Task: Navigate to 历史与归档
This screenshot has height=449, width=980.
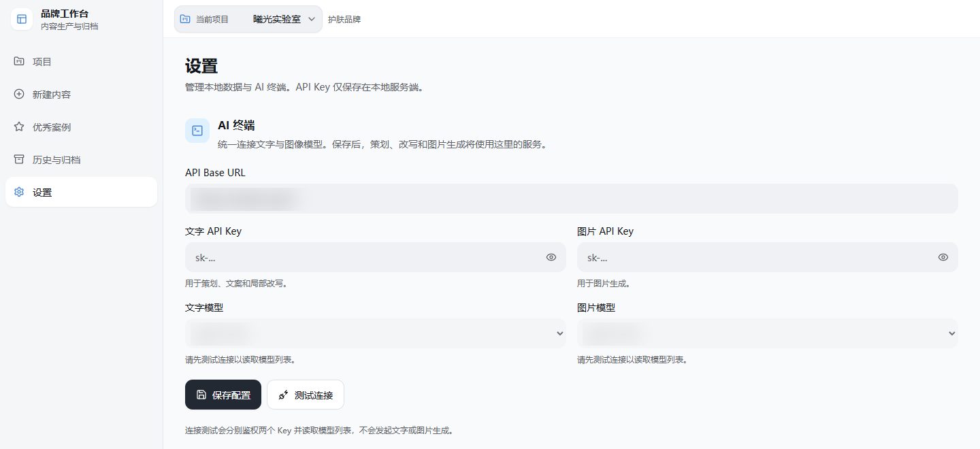Action: point(81,159)
